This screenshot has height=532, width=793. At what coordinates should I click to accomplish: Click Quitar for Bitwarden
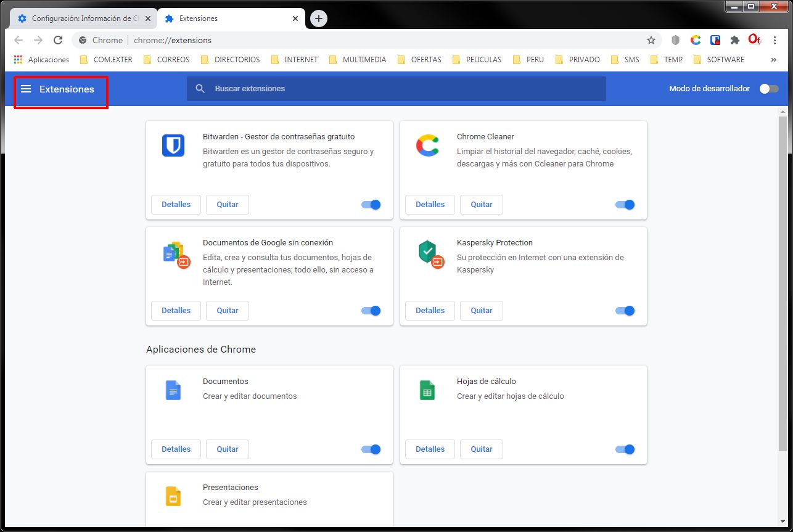click(x=228, y=205)
